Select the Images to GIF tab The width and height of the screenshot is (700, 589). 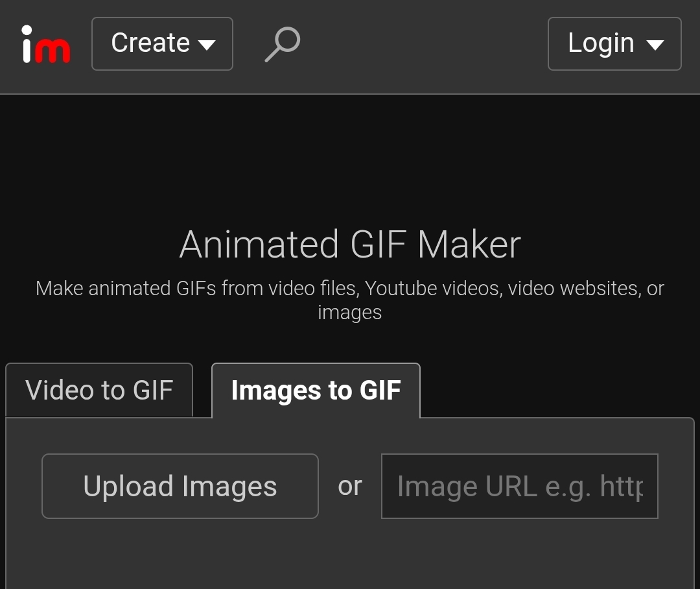pos(316,390)
